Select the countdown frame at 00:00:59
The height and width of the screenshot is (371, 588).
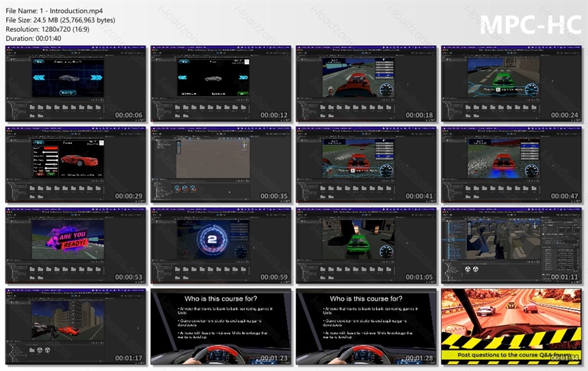pyautogui.click(x=221, y=245)
